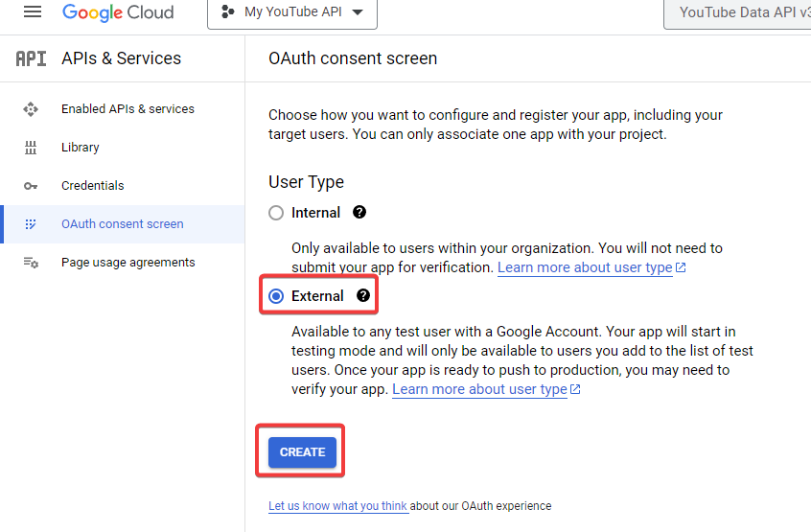The width and height of the screenshot is (811, 532).
Task: Go to the Credentials section
Action: pos(92,186)
